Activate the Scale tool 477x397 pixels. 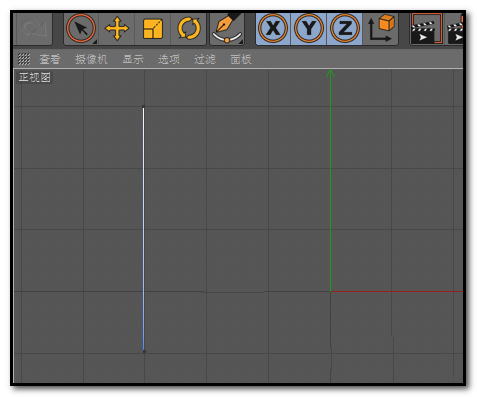pyautogui.click(x=153, y=29)
